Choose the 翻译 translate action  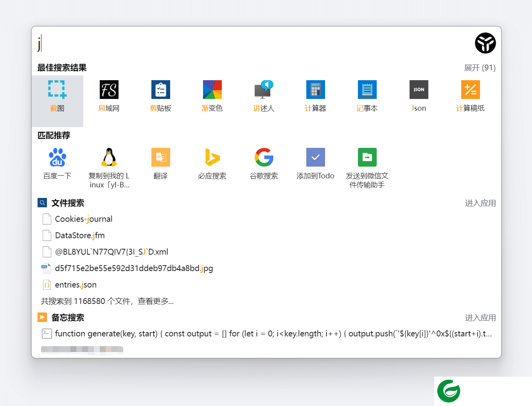click(161, 164)
